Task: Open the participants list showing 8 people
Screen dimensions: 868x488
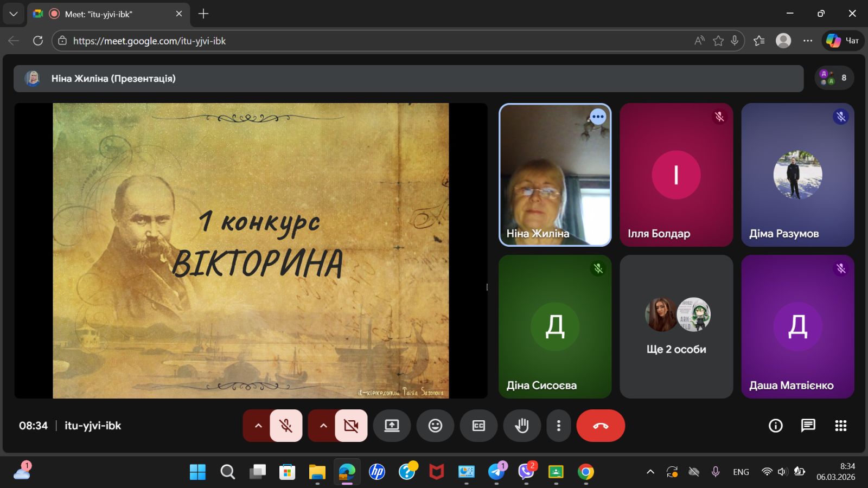Action: click(834, 78)
